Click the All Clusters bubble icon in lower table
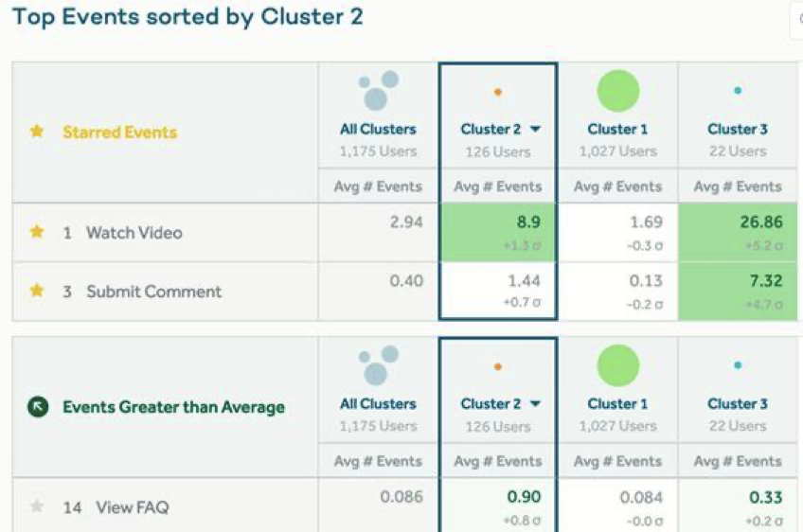 coord(379,365)
